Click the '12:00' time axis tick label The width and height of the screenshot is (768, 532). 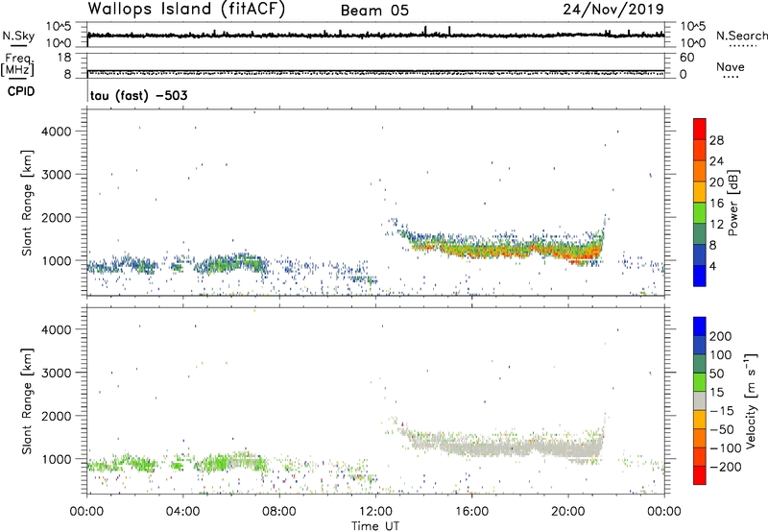click(375, 512)
